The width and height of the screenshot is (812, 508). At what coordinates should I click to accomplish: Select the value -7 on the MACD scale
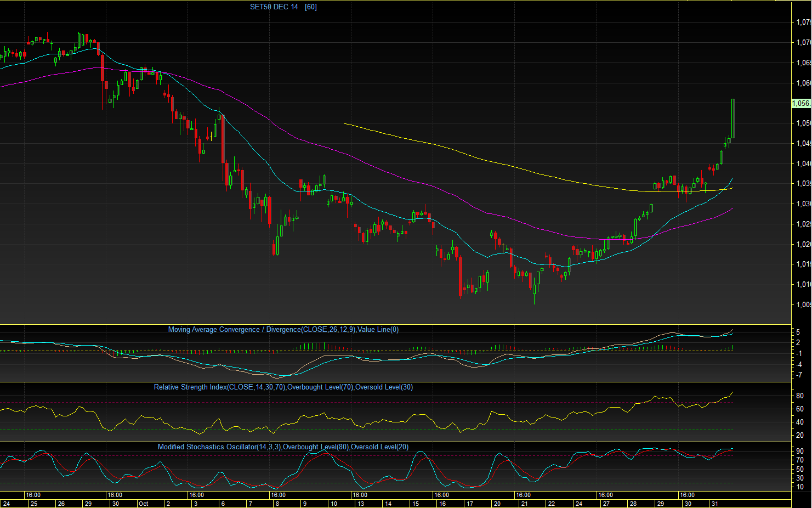(799, 375)
